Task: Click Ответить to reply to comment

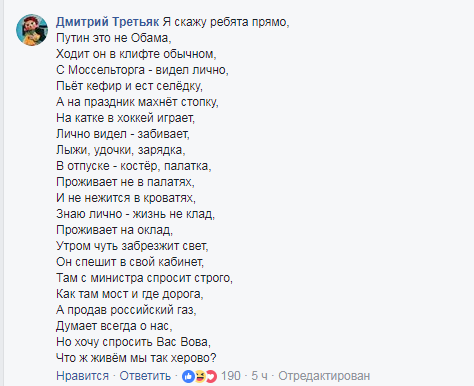Action: 145,376
